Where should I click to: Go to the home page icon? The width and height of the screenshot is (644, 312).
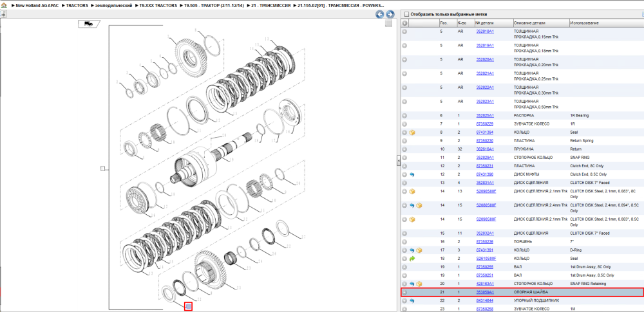pos(4,6)
